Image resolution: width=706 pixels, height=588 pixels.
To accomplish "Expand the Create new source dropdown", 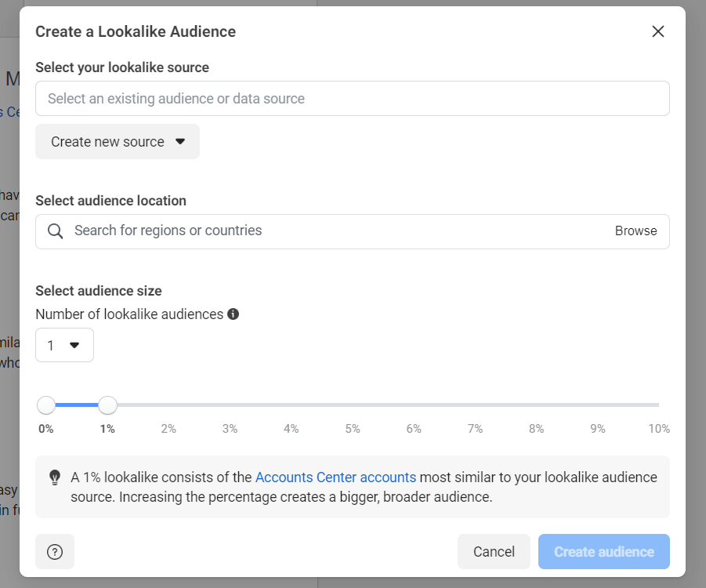I will point(117,142).
